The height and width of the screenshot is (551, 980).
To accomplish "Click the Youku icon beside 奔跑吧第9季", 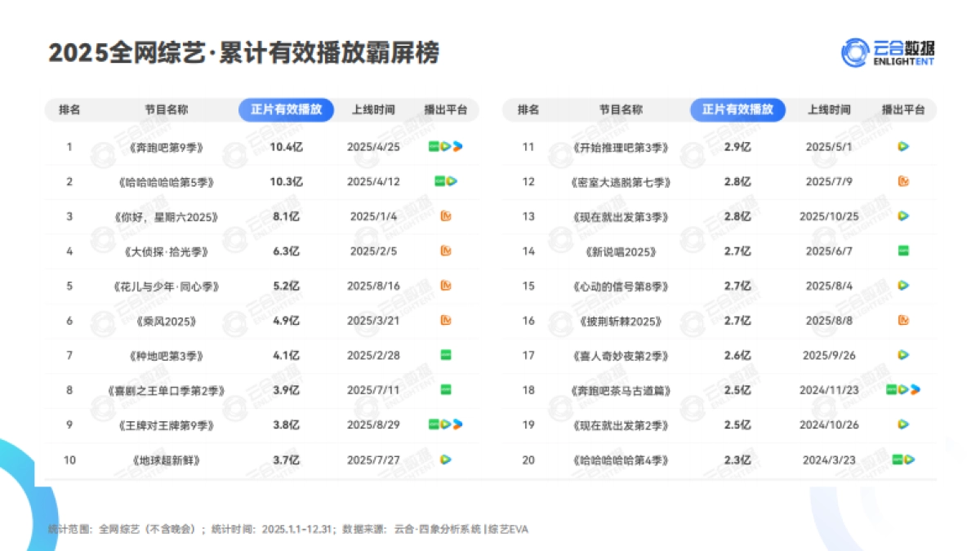I will point(457,146).
